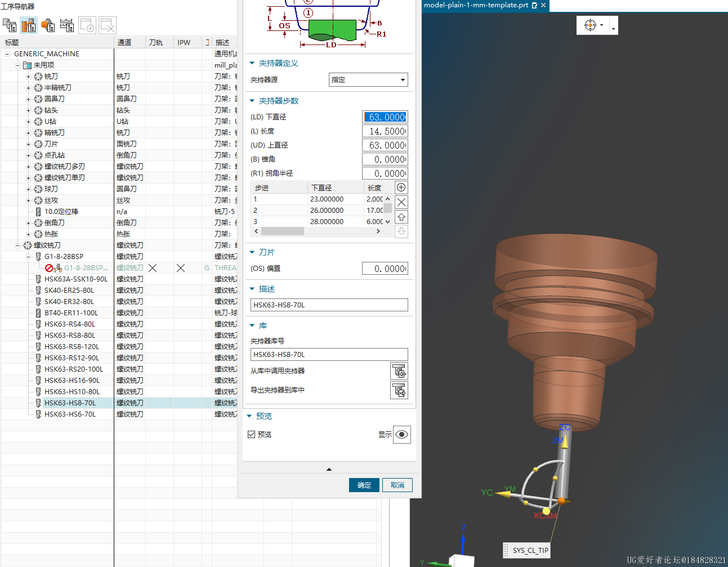Collapse the 预览 section
The width and height of the screenshot is (728, 567).
tap(249, 416)
